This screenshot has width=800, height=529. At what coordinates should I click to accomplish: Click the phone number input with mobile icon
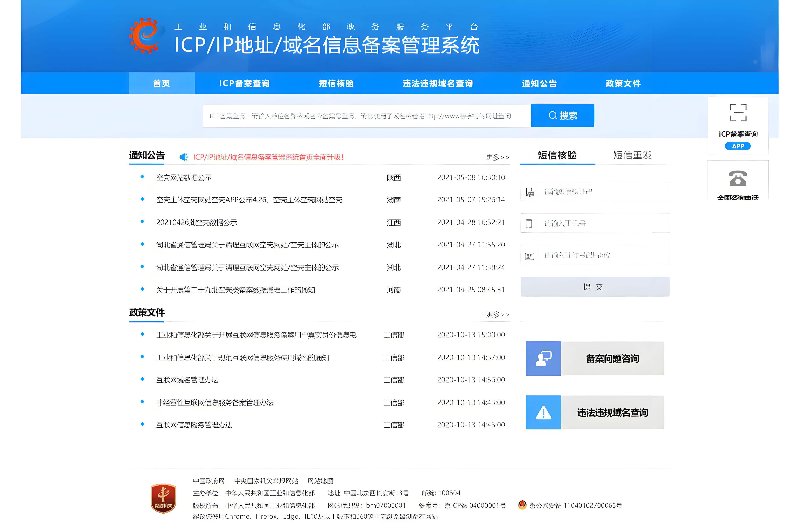(x=595, y=223)
